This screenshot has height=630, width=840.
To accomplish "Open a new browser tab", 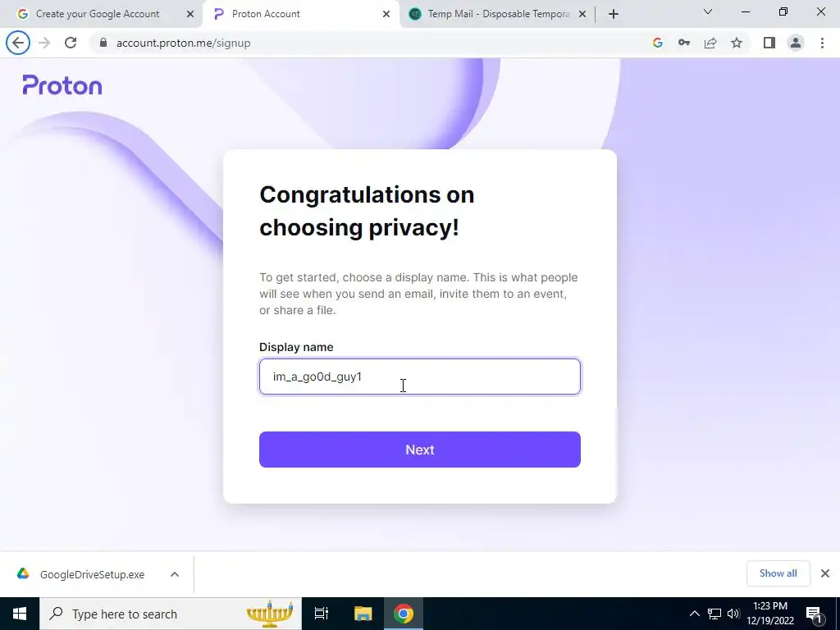I will [x=614, y=14].
